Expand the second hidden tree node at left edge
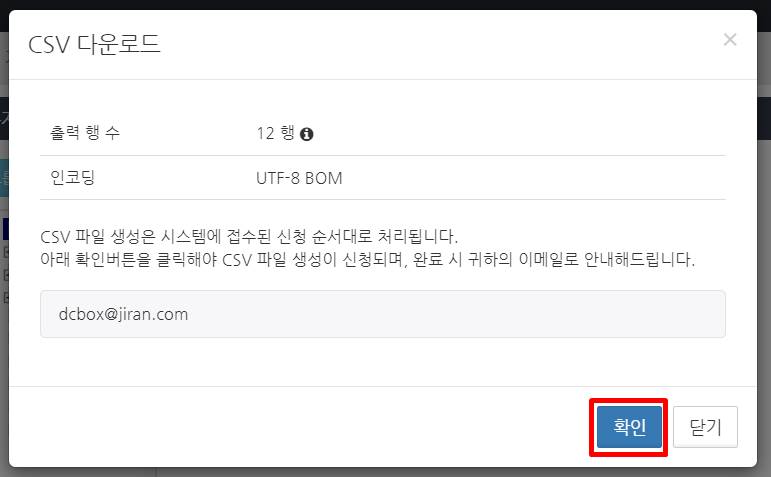 click(6, 275)
